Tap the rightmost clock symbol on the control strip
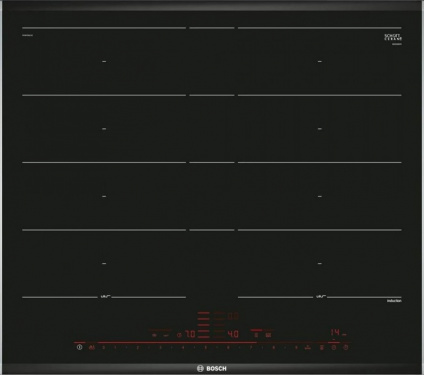424x375 pixels. click(346, 348)
